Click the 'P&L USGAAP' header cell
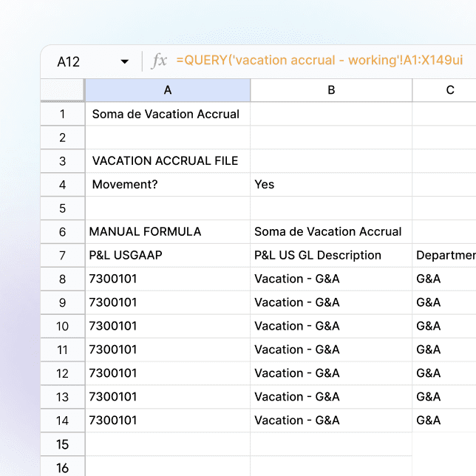 [168, 255]
